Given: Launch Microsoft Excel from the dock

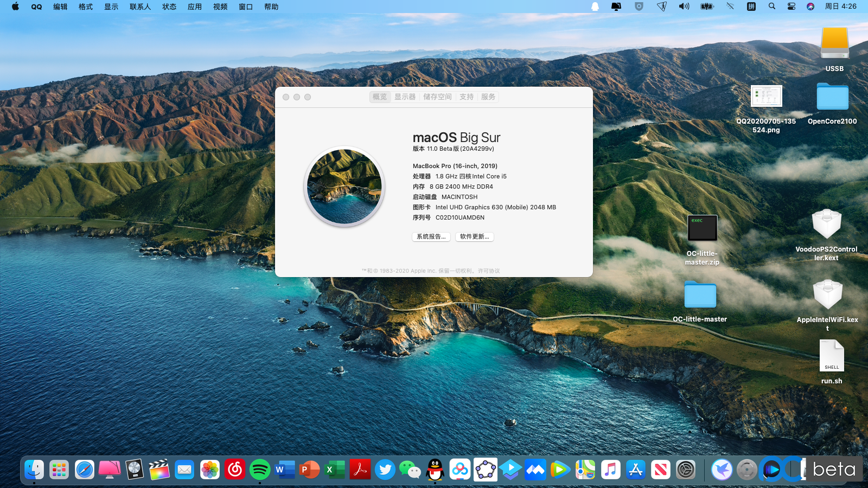Looking at the screenshot, I should pos(335,470).
